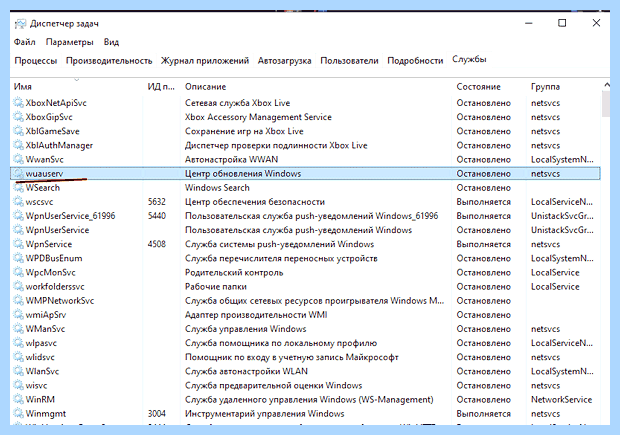Switch to the Журнал приложений tab
Viewport: 620px width, 435px height.
pyautogui.click(x=205, y=61)
